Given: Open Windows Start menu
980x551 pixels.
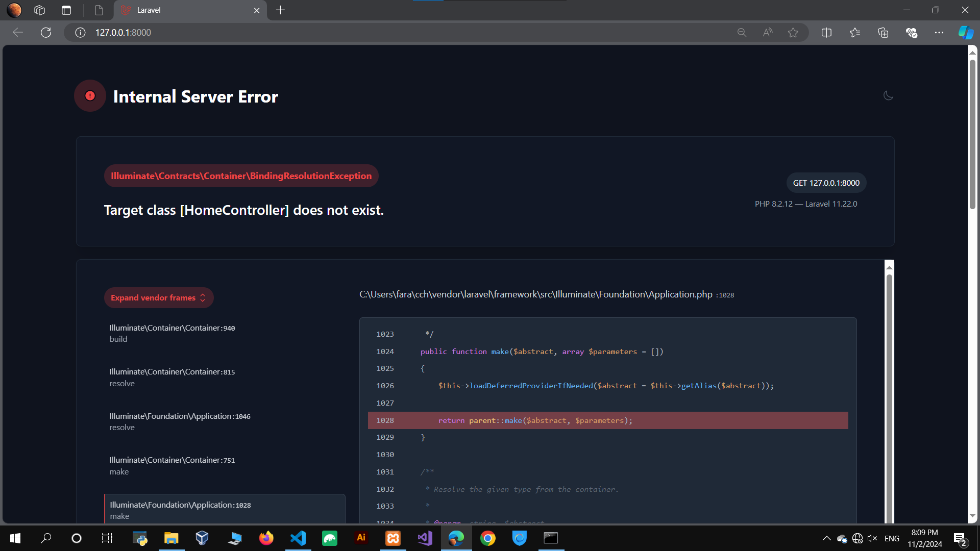Looking at the screenshot, I should pos(15,538).
